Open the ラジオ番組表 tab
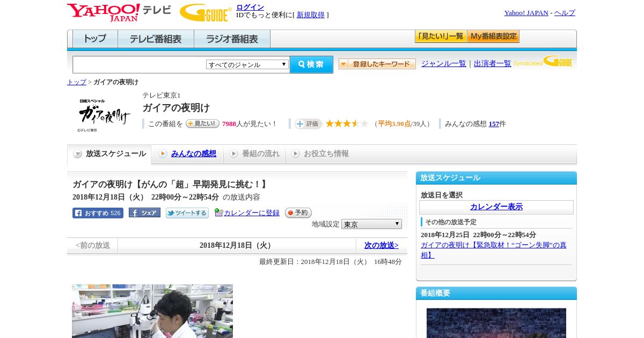 click(232, 39)
